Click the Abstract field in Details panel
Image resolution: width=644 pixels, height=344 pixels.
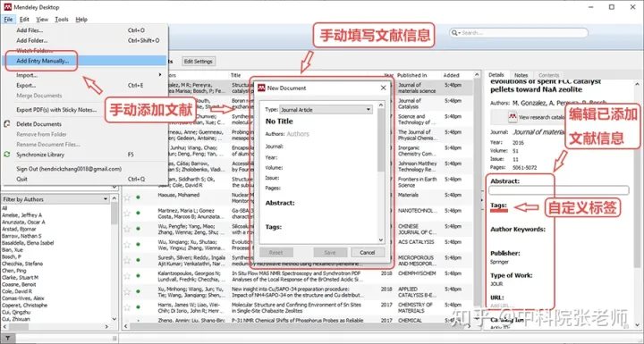(558, 190)
